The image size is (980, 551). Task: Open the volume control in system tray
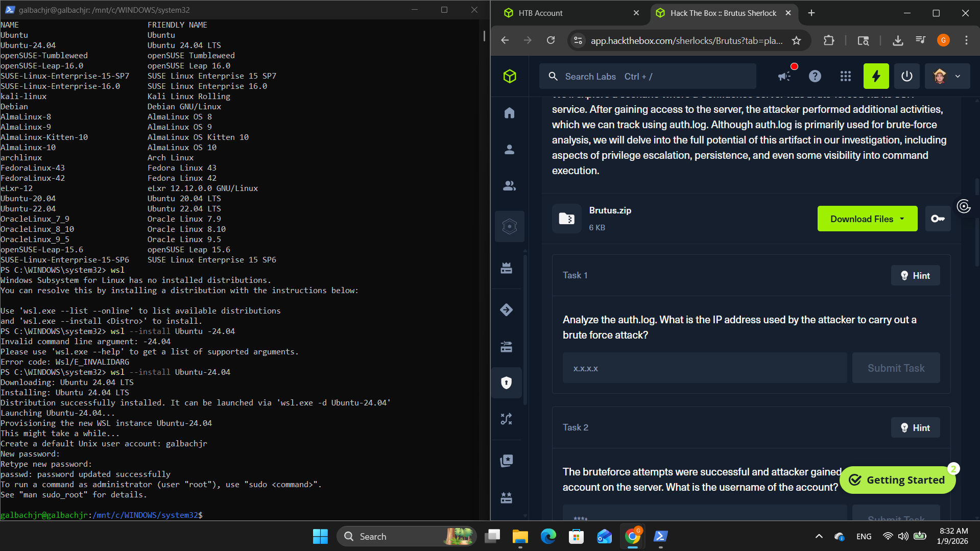pyautogui.click(x=903, y=536)
